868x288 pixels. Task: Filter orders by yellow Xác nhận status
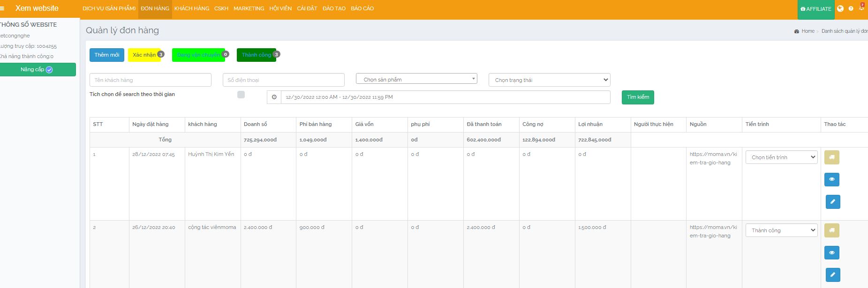(144, 55)
